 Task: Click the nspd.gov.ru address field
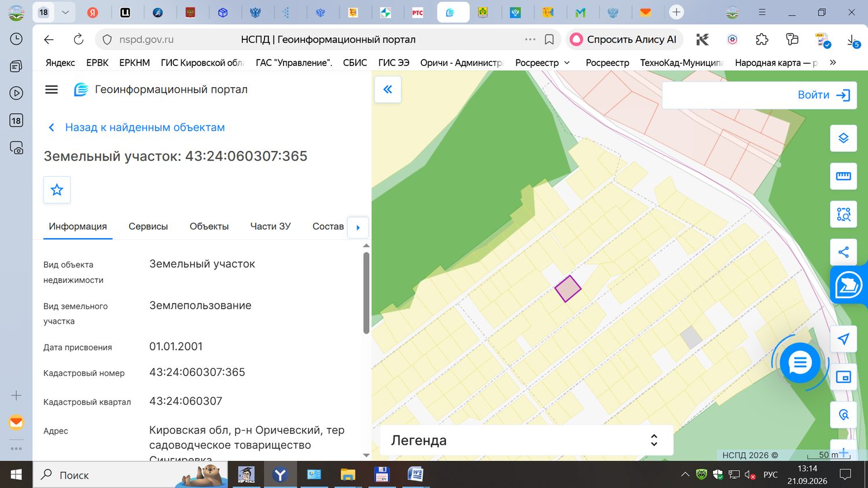(x=146, y=39)
